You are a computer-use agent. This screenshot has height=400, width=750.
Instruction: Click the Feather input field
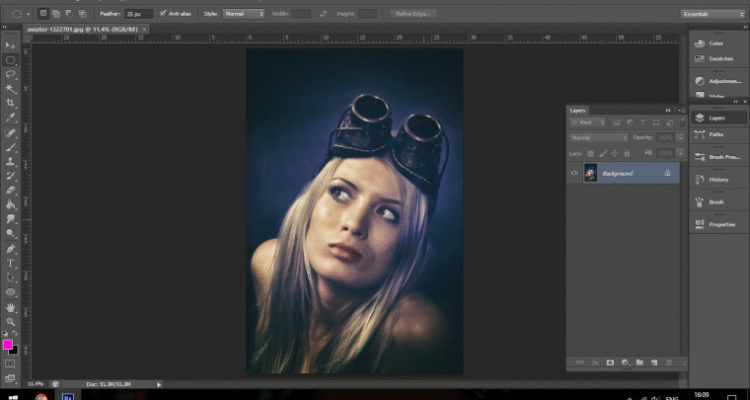point(138,14)
